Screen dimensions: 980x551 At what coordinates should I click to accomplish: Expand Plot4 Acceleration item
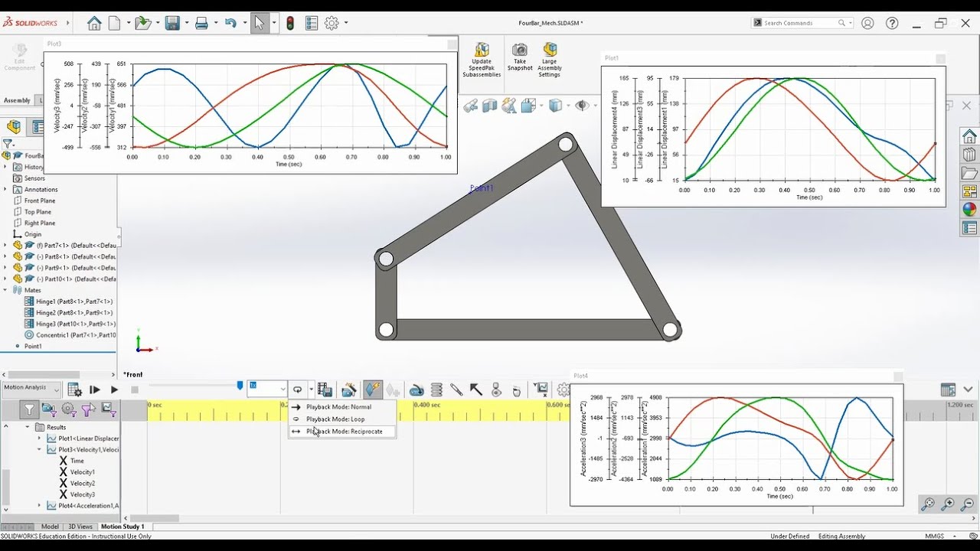[40, 506]
